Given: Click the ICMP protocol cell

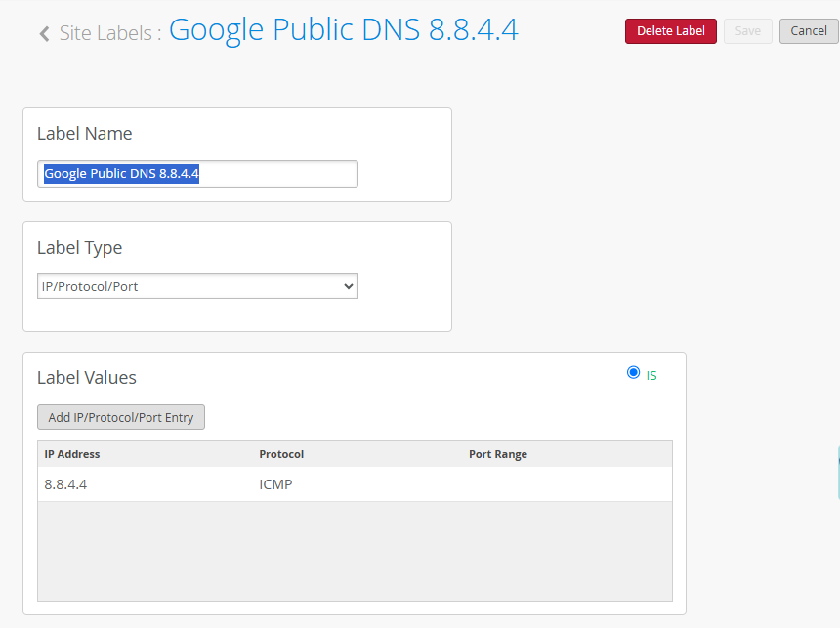Looking at the screenshot, I should pos(275,484).
